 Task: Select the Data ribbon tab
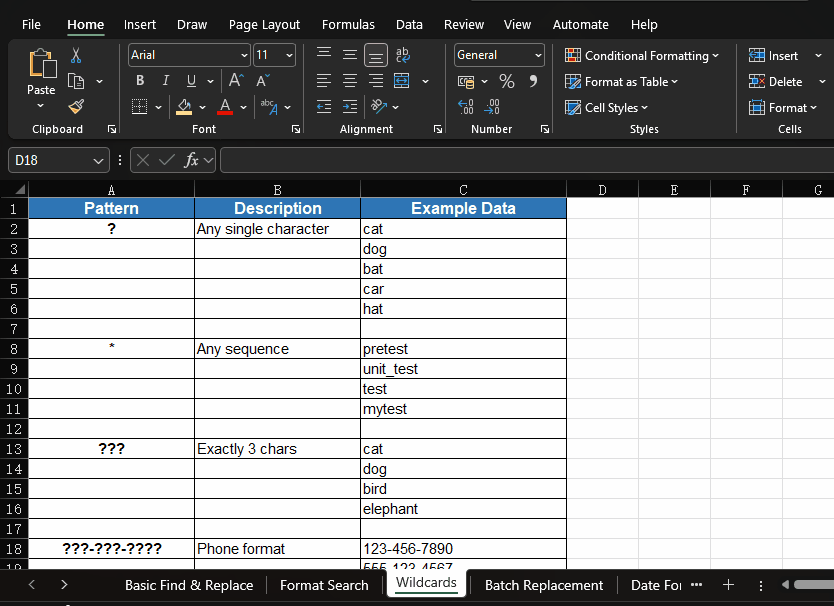[x=410, y=24]
